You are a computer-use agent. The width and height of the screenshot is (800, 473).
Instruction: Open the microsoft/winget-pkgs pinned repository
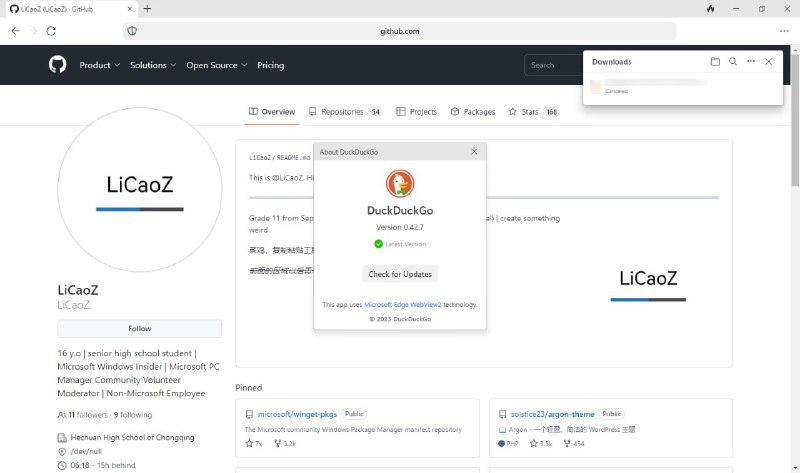click(298, 414)
